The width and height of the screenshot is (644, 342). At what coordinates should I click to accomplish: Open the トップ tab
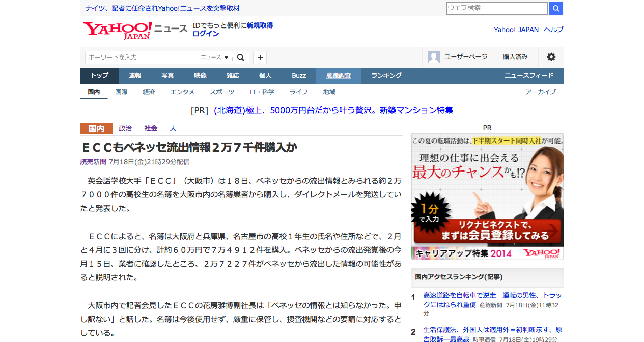coord(100,76)
